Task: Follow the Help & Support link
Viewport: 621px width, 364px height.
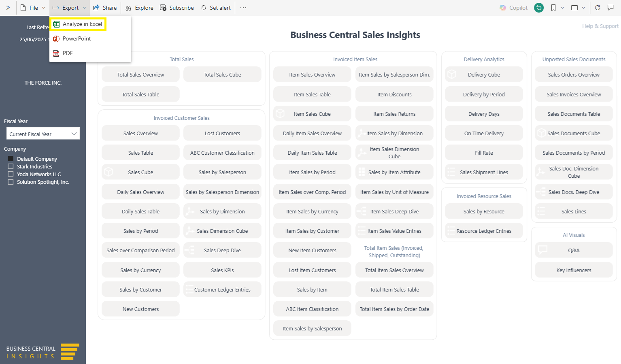Action: (x=600, y=26)
